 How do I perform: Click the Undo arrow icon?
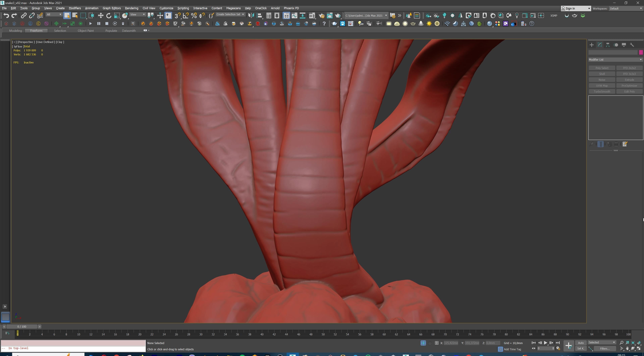6,15
